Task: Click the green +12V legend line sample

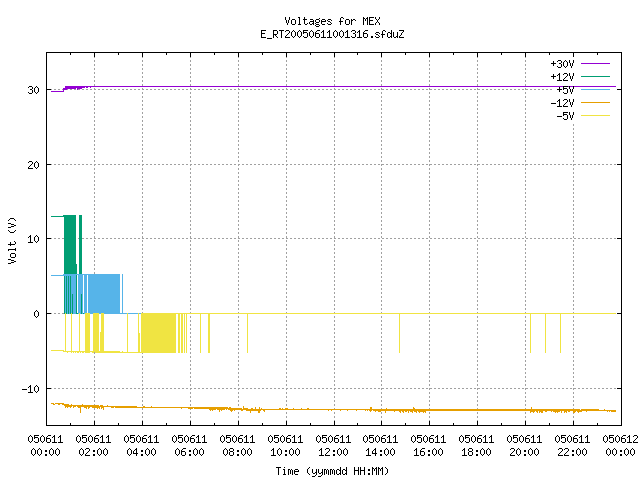Action: point(595,76)
